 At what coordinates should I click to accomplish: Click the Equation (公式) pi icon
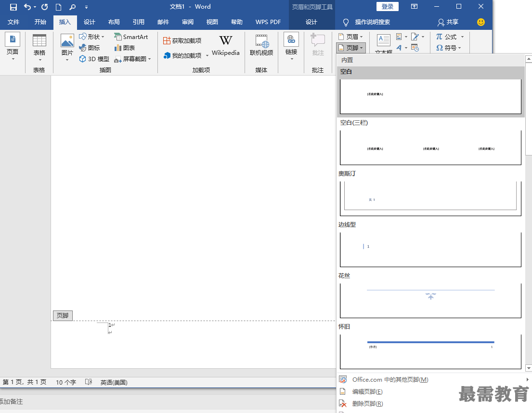[x=439, y=36]
